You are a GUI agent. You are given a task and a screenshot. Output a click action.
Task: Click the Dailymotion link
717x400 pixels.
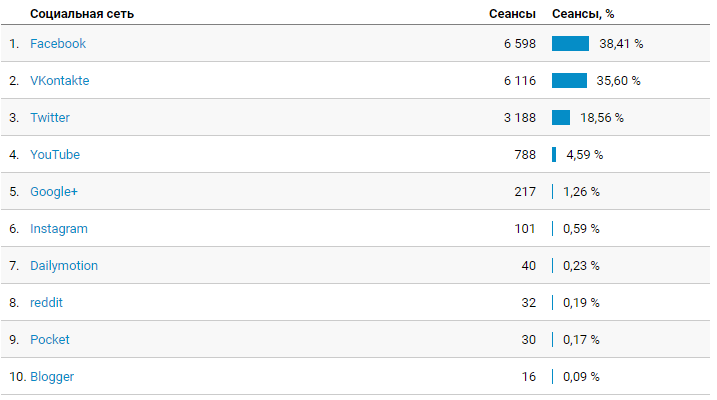click(64, 266)
